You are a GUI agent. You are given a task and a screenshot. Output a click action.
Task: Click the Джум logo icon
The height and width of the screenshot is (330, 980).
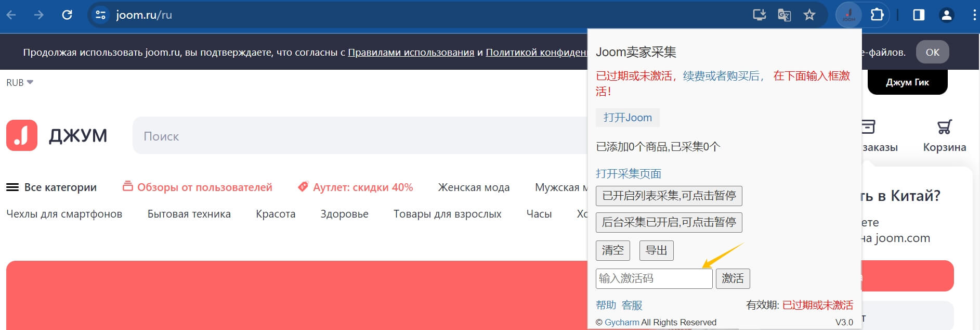click(x=22, y=135)
